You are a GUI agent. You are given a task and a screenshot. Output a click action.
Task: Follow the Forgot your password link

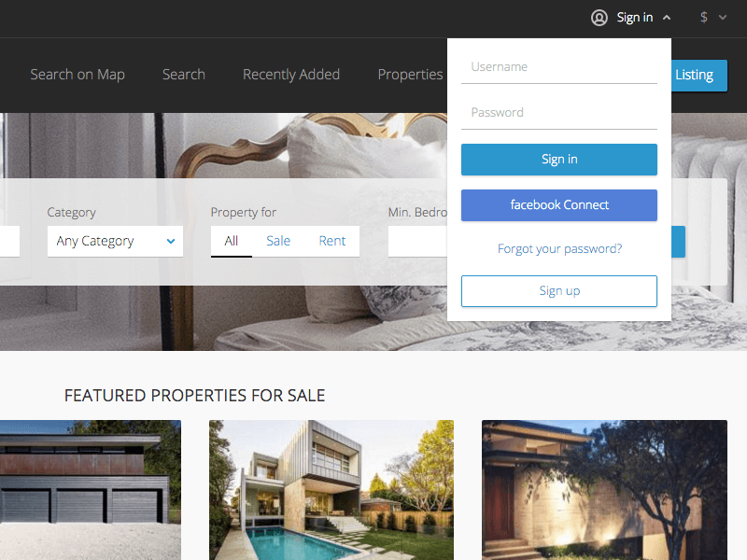pos(559,249)
